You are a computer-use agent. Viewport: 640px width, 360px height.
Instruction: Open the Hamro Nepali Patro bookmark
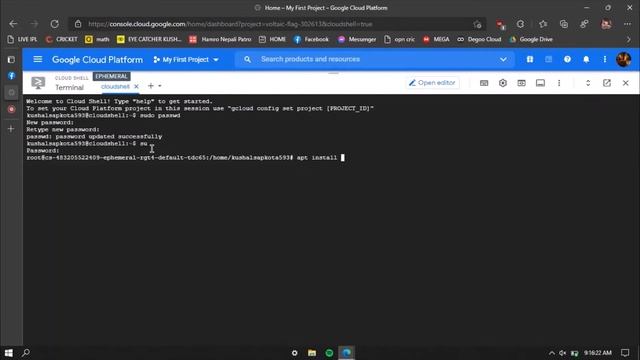point(220,39)
